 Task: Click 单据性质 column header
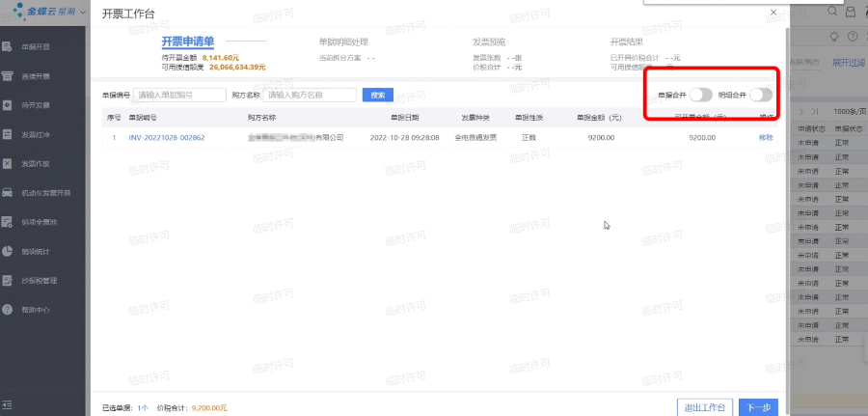click(529, 118)
